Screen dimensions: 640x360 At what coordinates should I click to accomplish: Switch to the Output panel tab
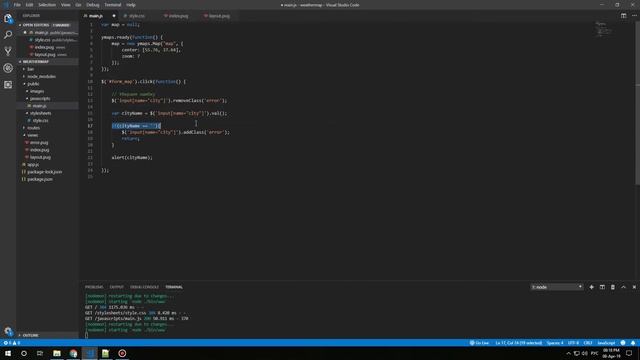point(116,287)
